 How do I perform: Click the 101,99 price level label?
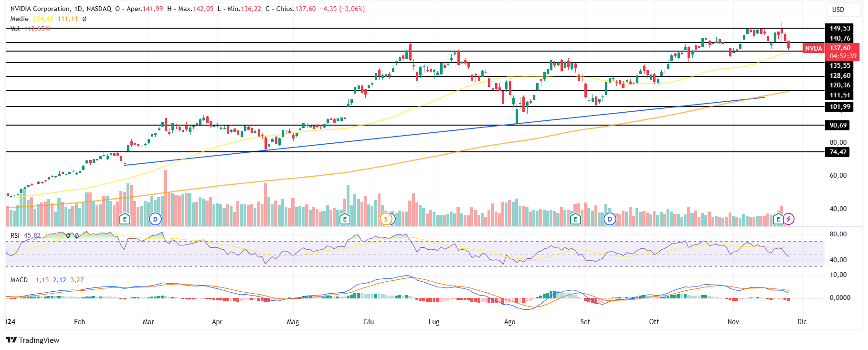(x=840, y=106)
